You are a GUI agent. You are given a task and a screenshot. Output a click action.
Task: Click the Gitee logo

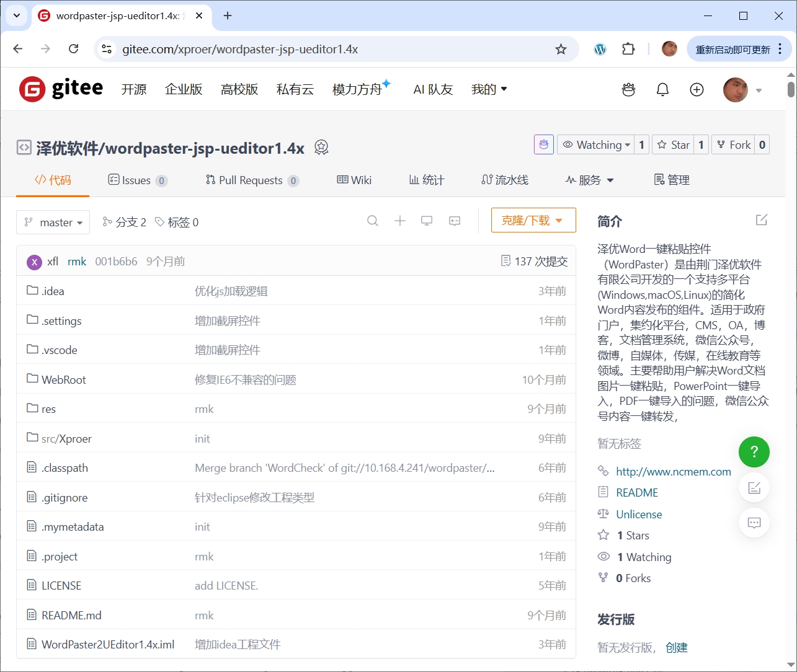(x=61, y=89)
